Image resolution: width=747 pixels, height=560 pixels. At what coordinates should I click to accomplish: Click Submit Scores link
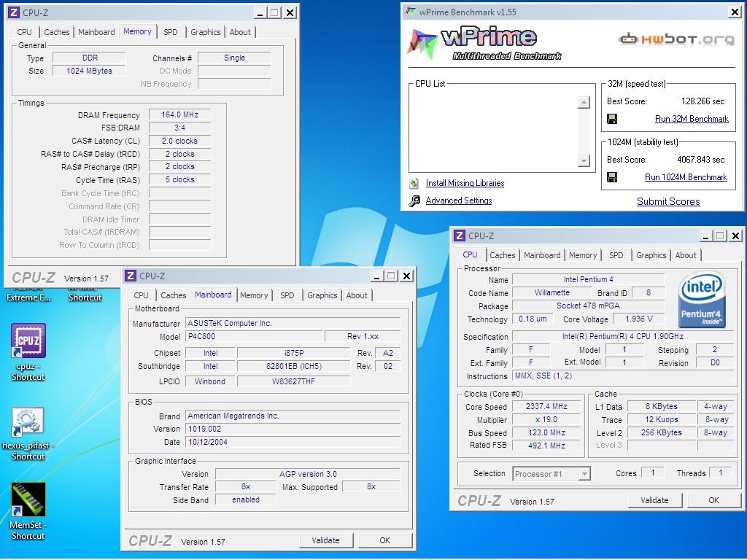[668, 201]
